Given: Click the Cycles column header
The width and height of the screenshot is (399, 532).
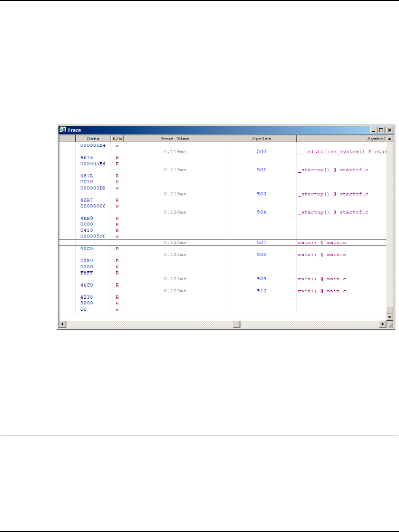Looking at the screenshot, I should (262, 139).
